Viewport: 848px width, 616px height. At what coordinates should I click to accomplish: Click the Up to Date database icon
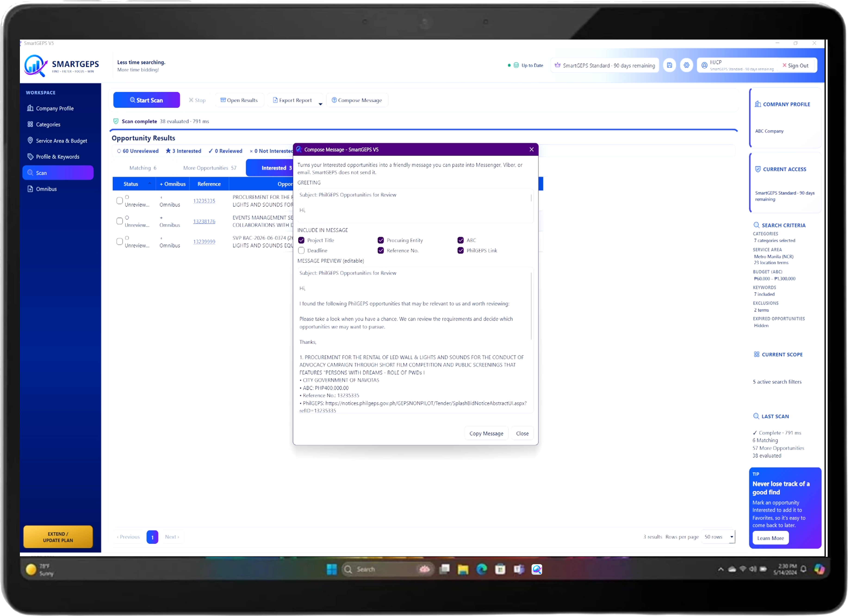click(x=516, y=65)
